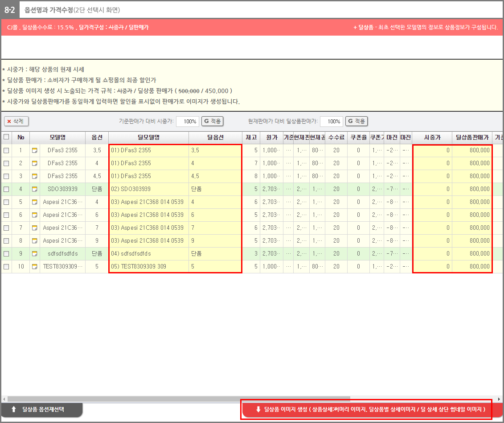The image size is (504, 423).
Task: Apply the 딜상품판매가 percentage with 적용 button
Action: tap(356, 121)
